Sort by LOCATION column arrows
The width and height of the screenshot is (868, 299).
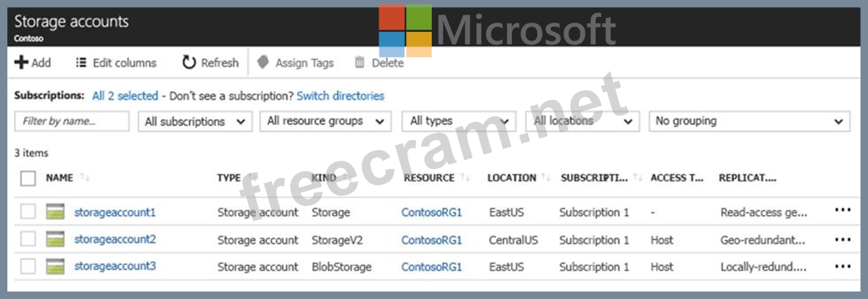click(x=547, y=178)
